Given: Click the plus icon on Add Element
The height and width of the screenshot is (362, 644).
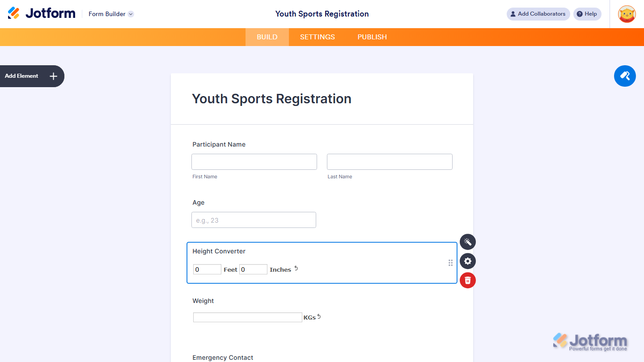Looking at the screenshot, I should (x=53, y=76).
